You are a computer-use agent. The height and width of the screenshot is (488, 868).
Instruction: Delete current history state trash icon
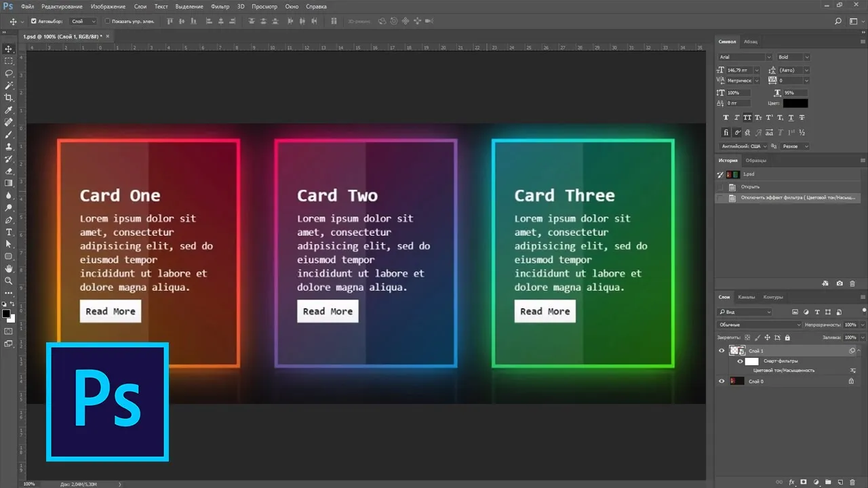[x=852, y=283]
